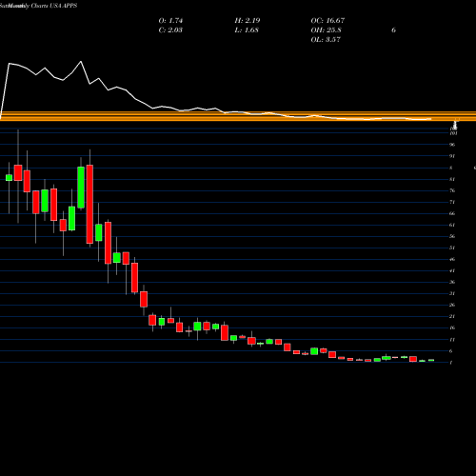Click the 'Charts USA APPS' chart title

pos(54,6)
